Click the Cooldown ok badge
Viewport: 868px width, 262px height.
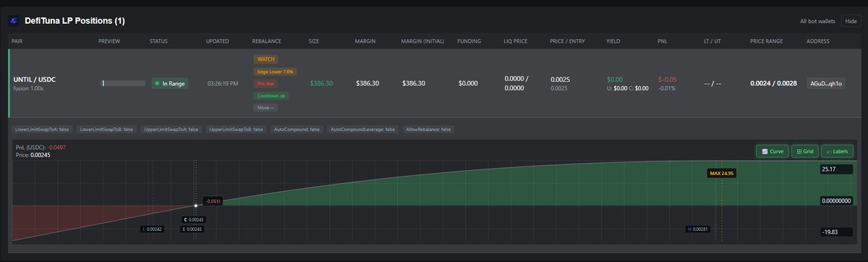click(x=271, y=96)
